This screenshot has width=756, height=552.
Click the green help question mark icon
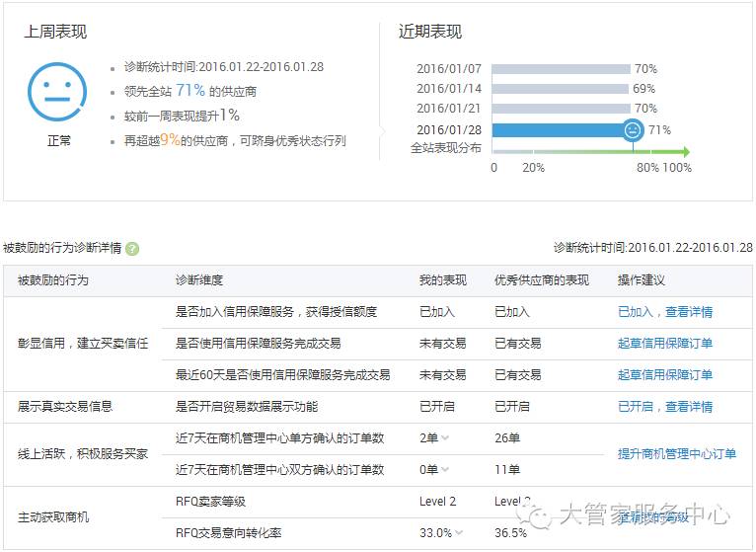pyautogui.click(x=132, y=249)
